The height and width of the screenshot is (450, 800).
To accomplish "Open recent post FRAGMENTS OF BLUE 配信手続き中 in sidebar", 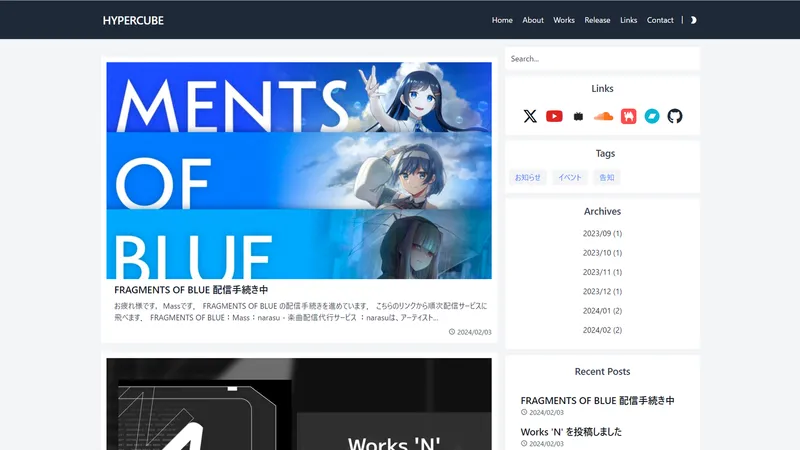I will (x=597, y=401).
